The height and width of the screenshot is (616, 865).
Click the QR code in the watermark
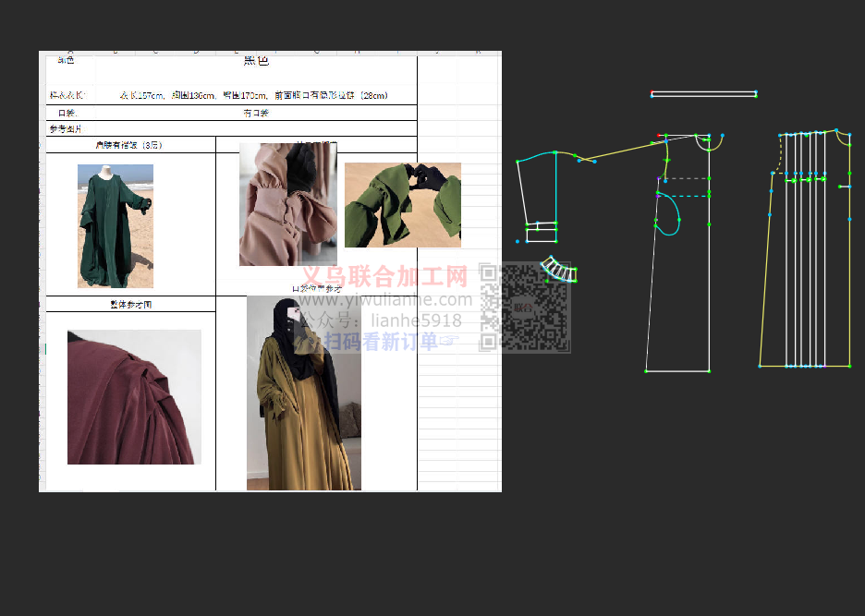[524, 308]
